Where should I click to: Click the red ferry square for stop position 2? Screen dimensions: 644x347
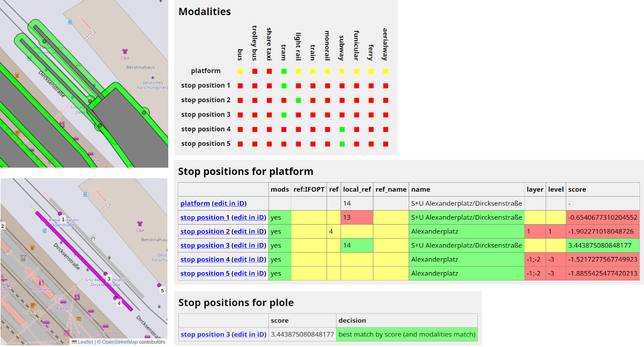coord(371,100)
